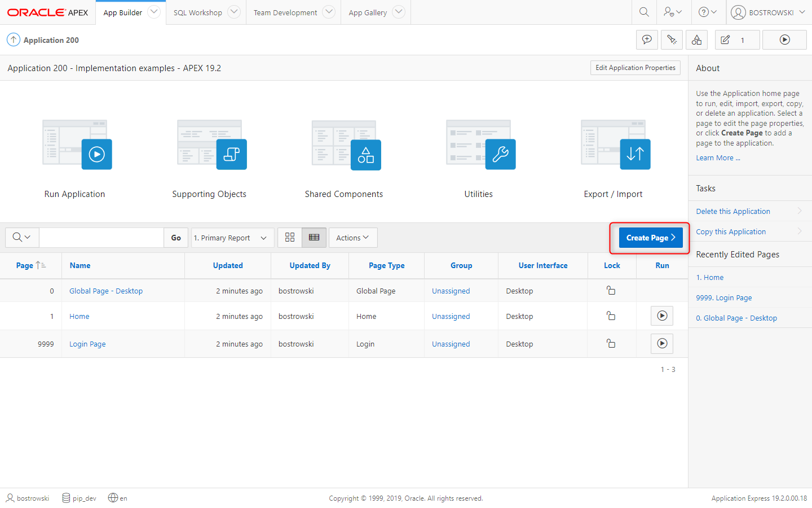The height and width of the screenshot is (508, 812).
Task: Open recently edited 9999. Login Page link
Action: pyautogui.click(x=723, y=297)
